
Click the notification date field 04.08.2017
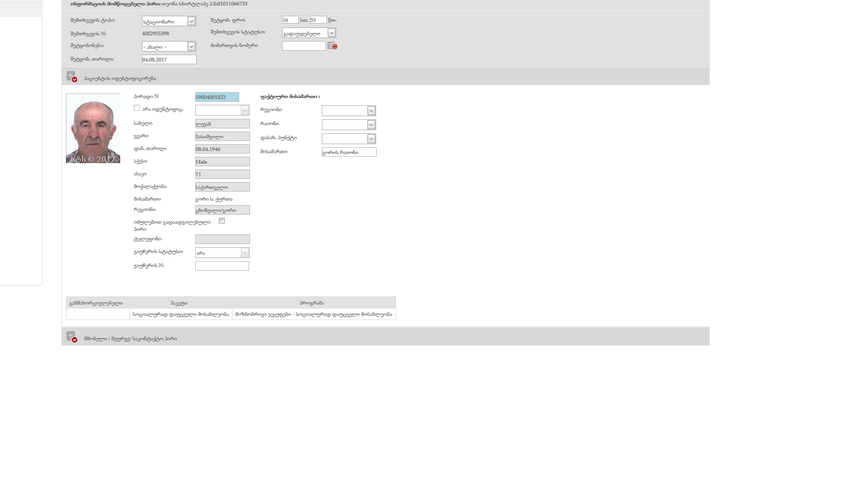click(169, 60)
